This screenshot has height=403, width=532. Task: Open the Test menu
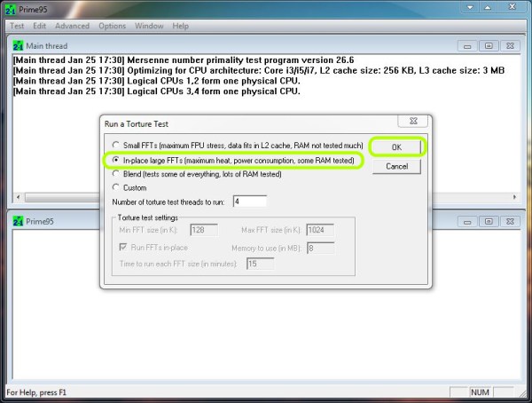(x=17, y=26)
